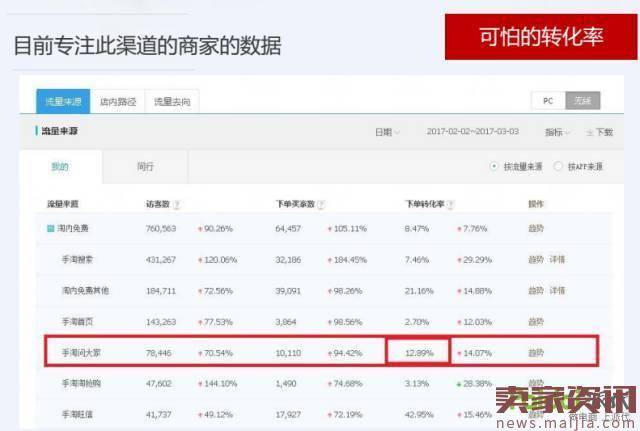Select the 淘内免费其他 source row name
Screen dimensions: 640x431
coord(85,291)
